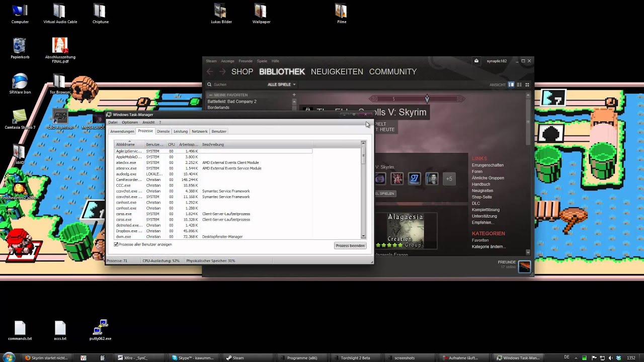Screen dimensions: 644x362
Task: Open the Chiptune folder on desktop
Action: [100, 11]
